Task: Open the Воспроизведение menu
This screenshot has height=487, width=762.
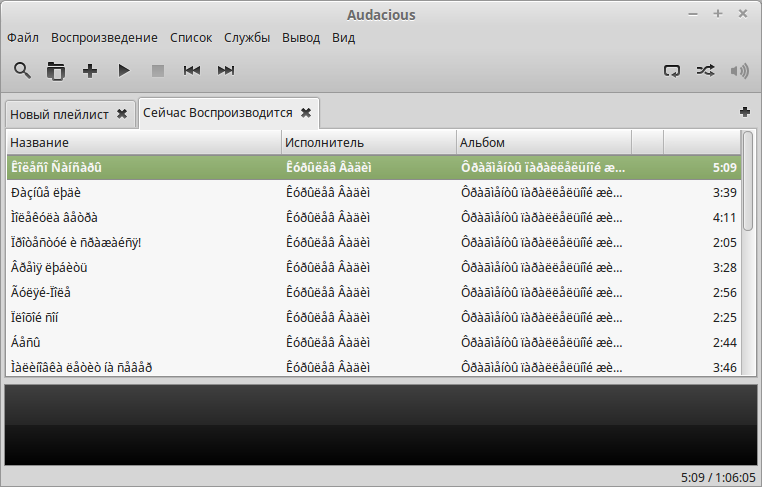Action: 104,38
